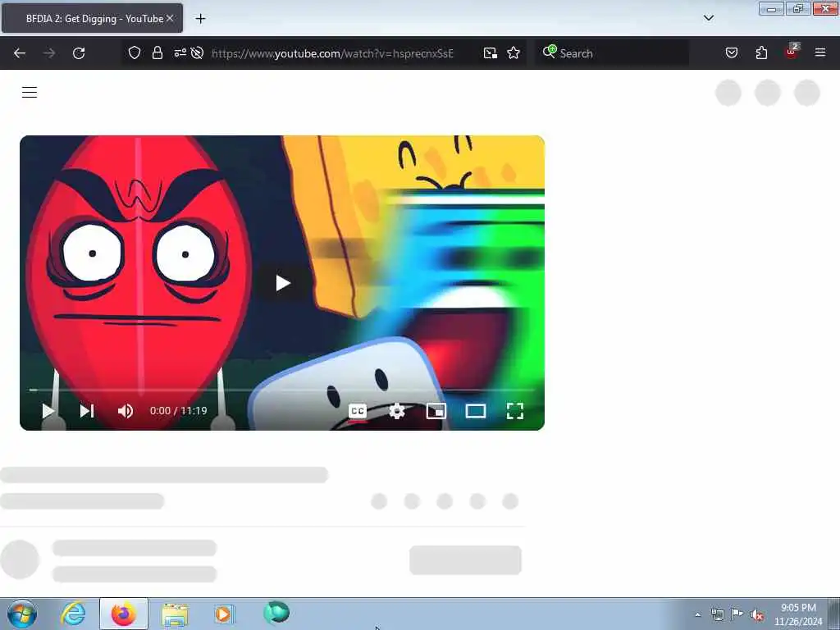Viewport: 840px width, 630px height.
Task: Select the BFDIA 2: Get Digging tab
Action: click(92, 18)
